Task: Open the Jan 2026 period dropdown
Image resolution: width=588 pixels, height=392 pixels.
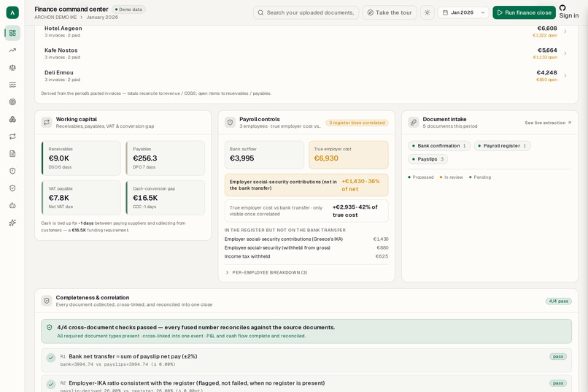Action: 463,12
